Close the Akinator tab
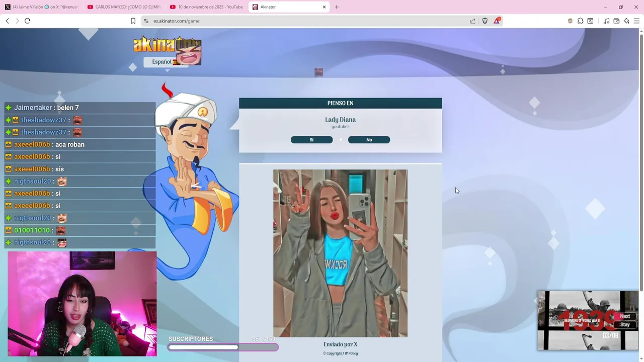The image size is (644, 362). 324,7
